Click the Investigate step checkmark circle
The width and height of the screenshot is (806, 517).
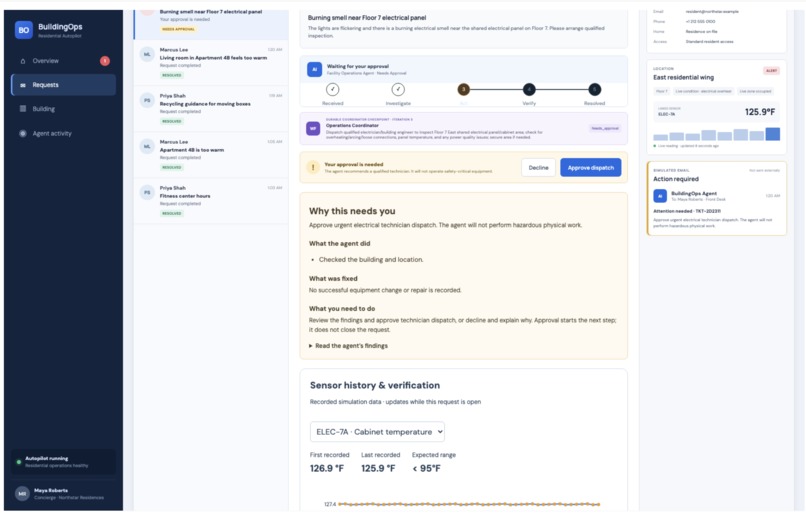tap(398, 89)
